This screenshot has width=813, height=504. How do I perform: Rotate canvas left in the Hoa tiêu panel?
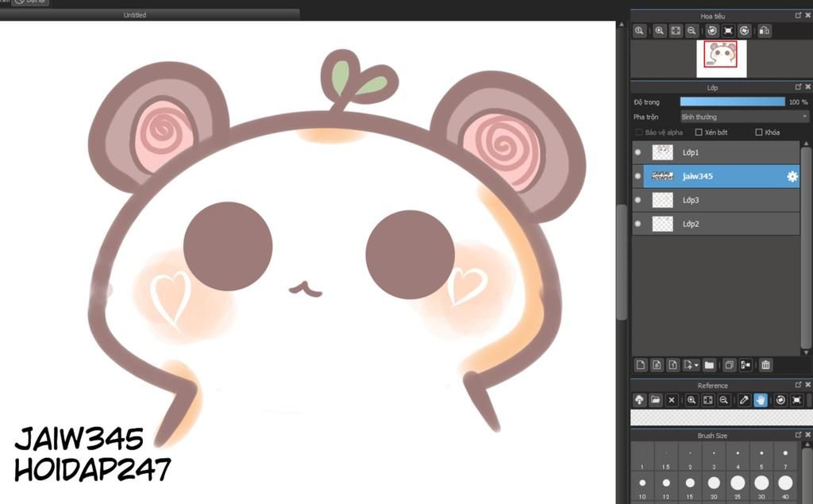point(712,31)
